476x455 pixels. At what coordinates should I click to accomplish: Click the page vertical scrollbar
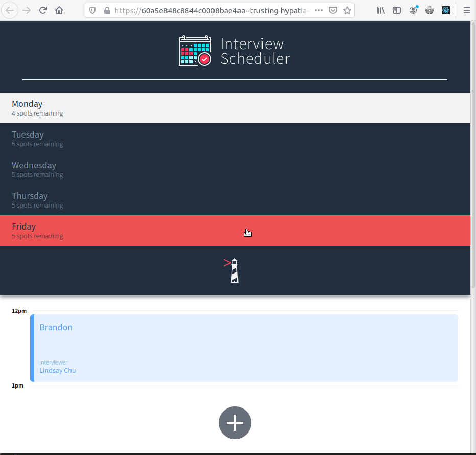point(473,154)
